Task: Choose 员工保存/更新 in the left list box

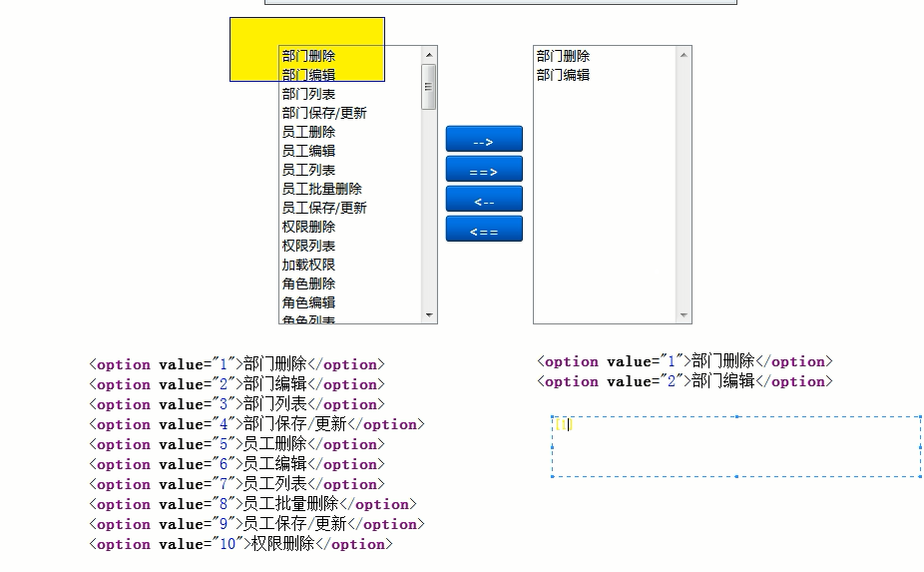Action: (324, 208)
